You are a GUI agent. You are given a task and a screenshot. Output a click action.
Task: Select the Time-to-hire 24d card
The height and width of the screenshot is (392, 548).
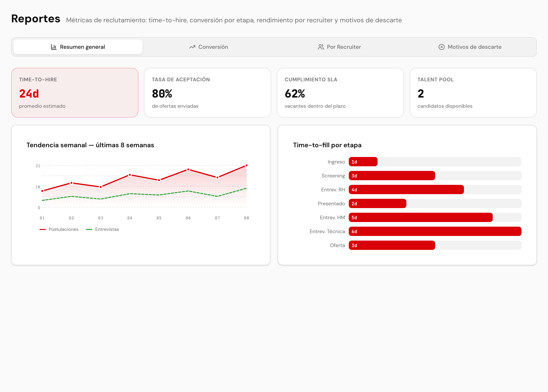(75, 93)
